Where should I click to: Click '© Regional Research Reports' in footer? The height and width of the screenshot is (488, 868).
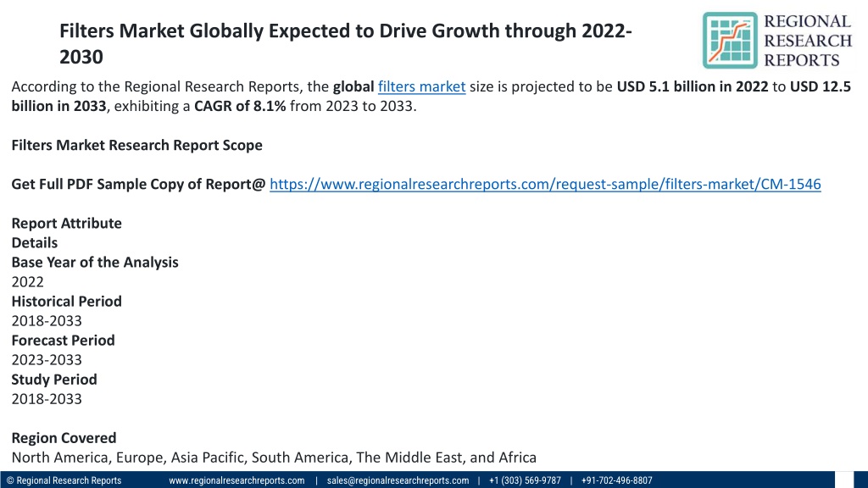tap(64, 481)
